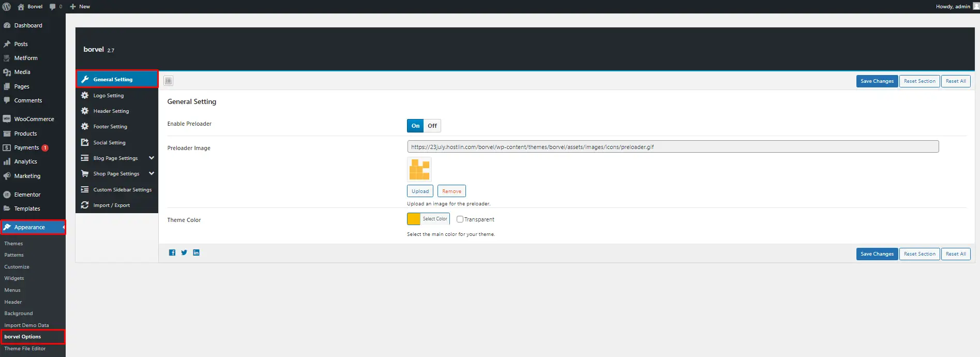980x357 pixels.
Task: Remove the preloader image
Action: tap(451, 191)
